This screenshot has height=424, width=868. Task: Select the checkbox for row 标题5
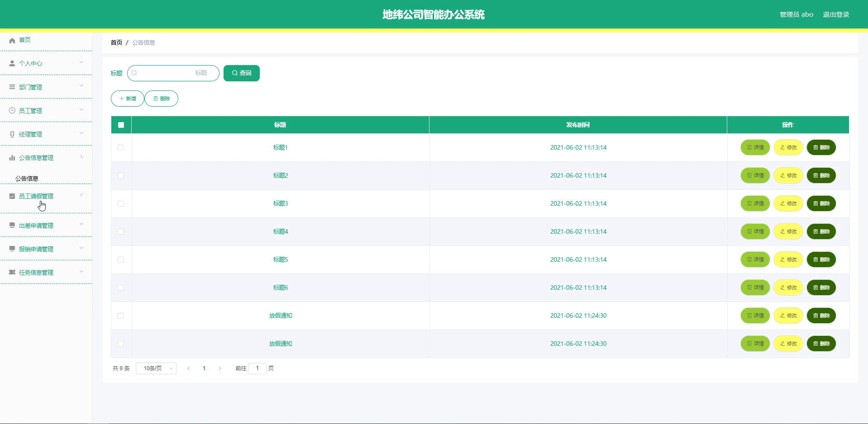click(x=120, y=259)
